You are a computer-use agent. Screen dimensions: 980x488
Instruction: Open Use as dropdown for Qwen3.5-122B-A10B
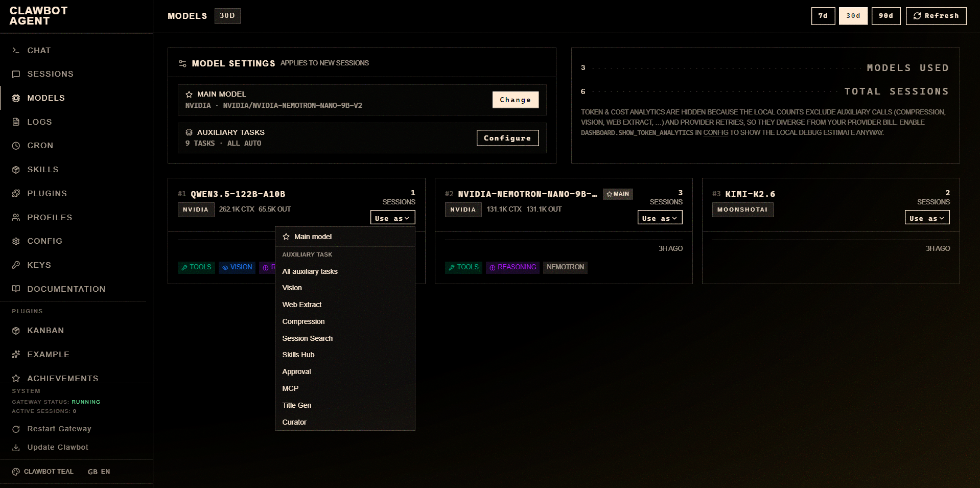392,218
